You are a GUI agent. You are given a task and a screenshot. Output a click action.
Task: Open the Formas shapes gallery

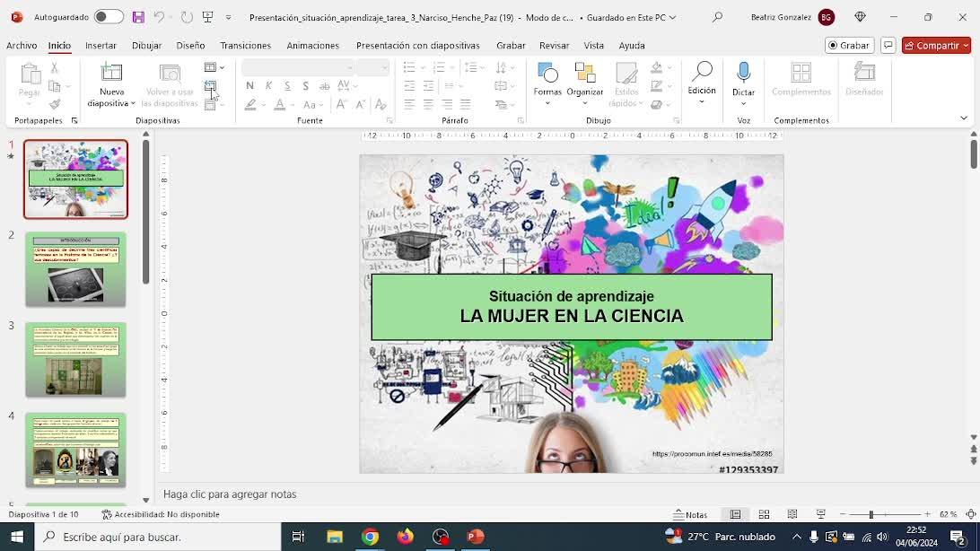point(547,74)
